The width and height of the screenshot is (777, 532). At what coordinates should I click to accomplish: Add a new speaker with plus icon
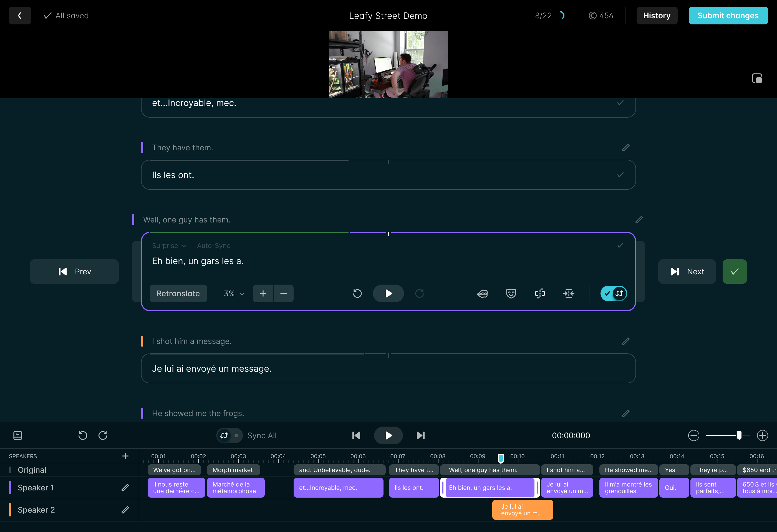click(125, 456)
